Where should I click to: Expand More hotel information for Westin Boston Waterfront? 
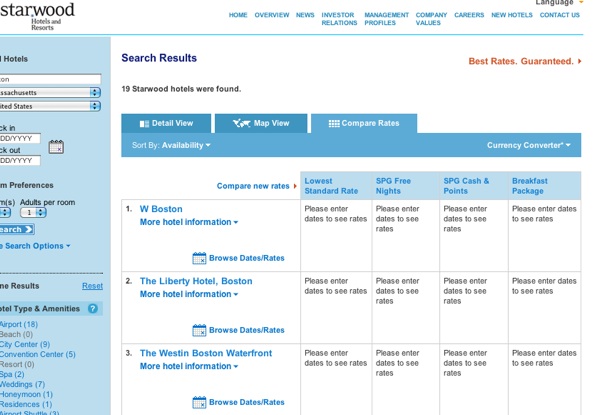point(189,366)
